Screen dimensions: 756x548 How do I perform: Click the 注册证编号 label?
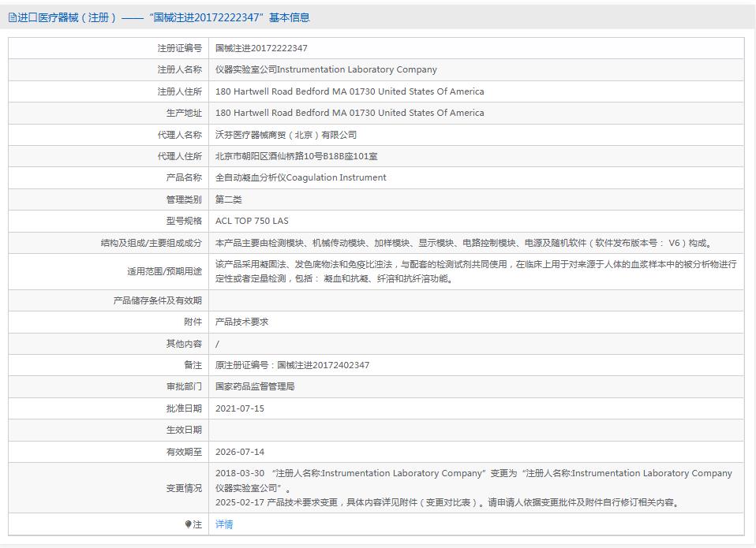(x=179, y=48)
